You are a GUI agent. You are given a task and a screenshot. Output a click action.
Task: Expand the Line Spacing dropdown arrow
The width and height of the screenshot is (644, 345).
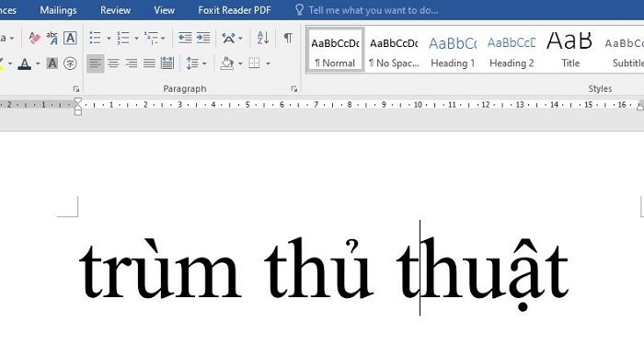click(204, 63)
